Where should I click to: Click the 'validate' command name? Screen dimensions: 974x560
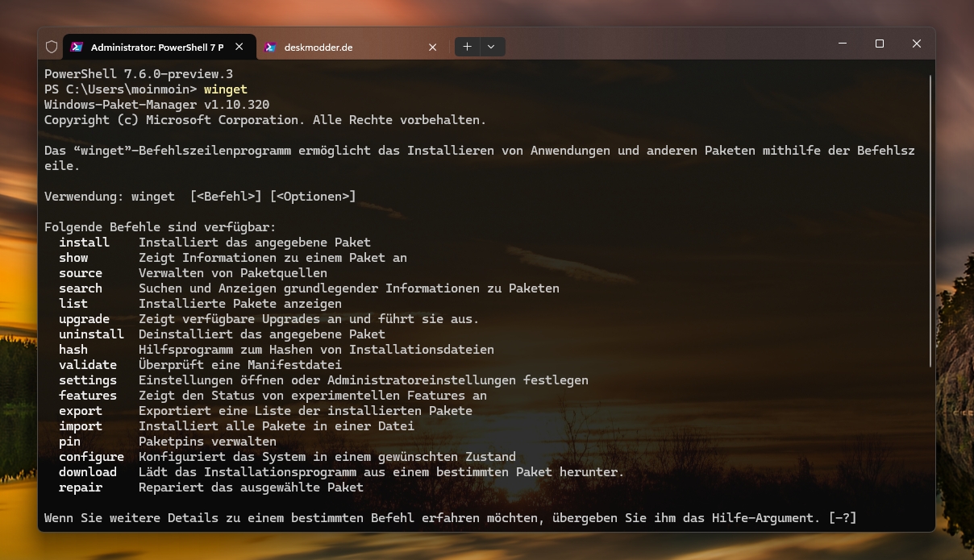pyautogui.click(x=88, y=365)
